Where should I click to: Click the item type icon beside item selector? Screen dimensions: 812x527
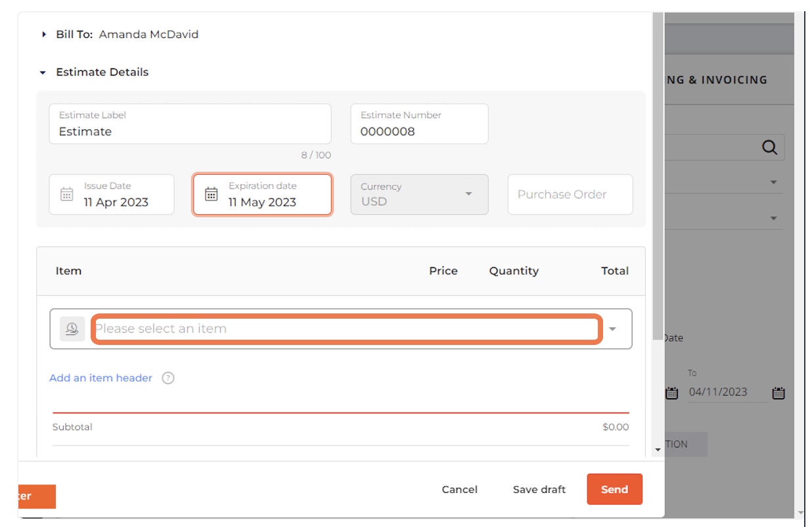point(72,329)
